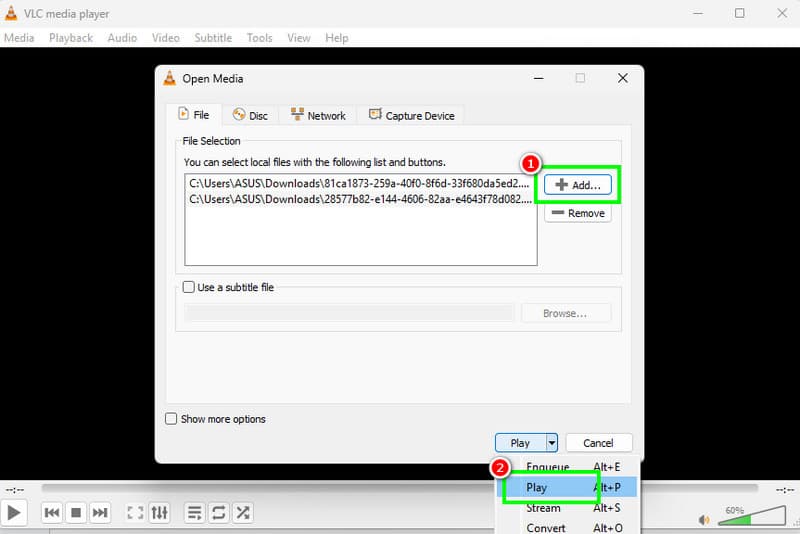The width and height of the screenshot is (800, 534).
Task: Switch to the Network tab
Action: 318,116
